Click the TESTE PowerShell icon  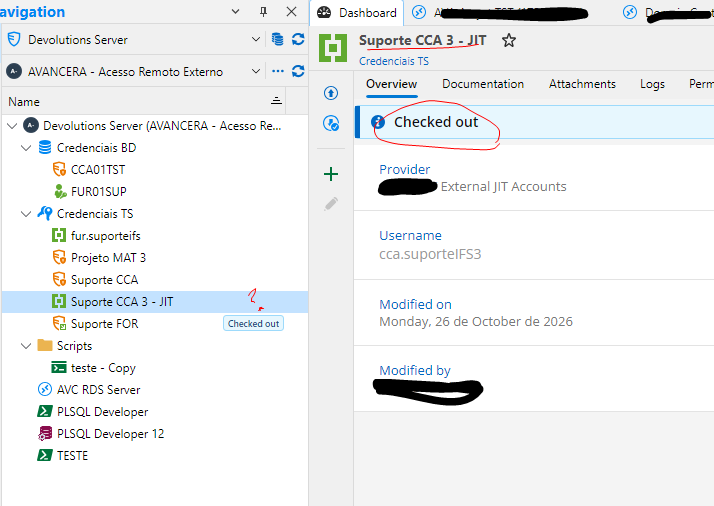click(45, 455)
